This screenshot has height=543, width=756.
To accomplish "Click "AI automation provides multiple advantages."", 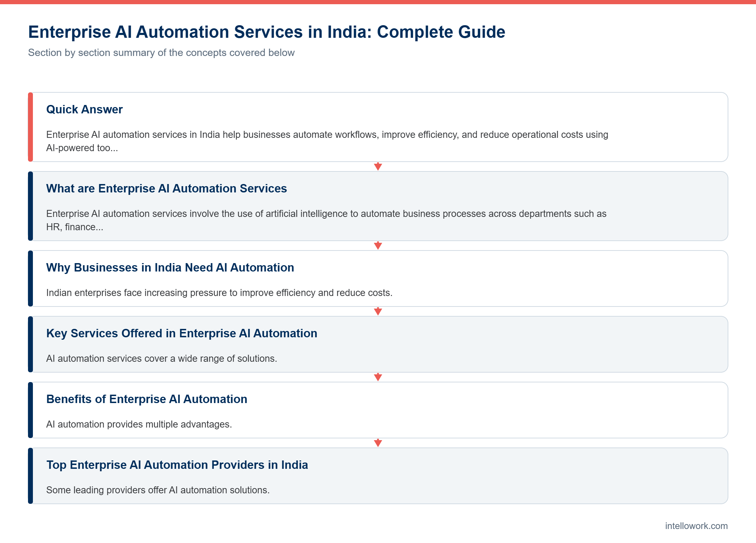I will click(x=139, y=424).
